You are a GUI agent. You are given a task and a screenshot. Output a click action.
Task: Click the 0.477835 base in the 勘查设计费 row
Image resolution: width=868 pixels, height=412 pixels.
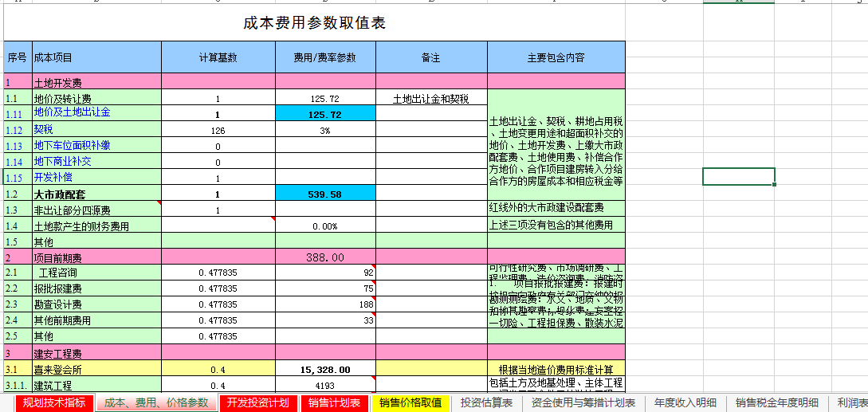pos(218,304)
